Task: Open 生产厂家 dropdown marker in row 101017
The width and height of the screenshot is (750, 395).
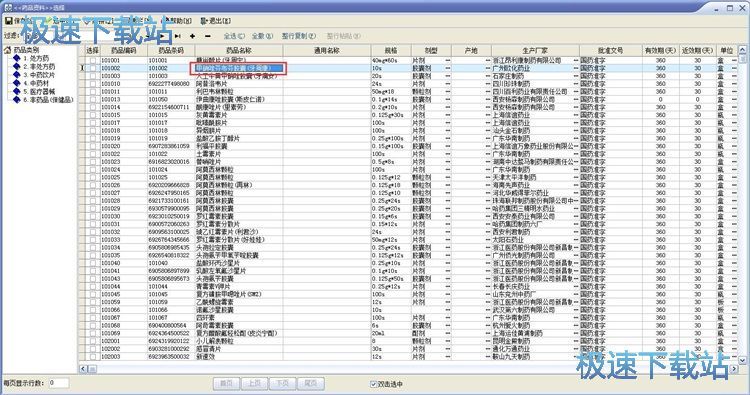Action: click(x=576, y=123)
